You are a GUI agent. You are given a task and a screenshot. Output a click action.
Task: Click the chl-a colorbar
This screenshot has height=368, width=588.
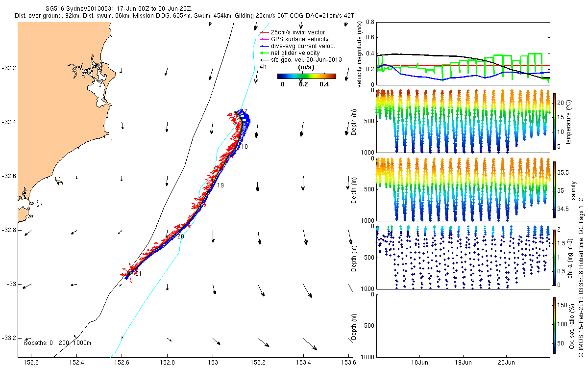coord(554,258)
